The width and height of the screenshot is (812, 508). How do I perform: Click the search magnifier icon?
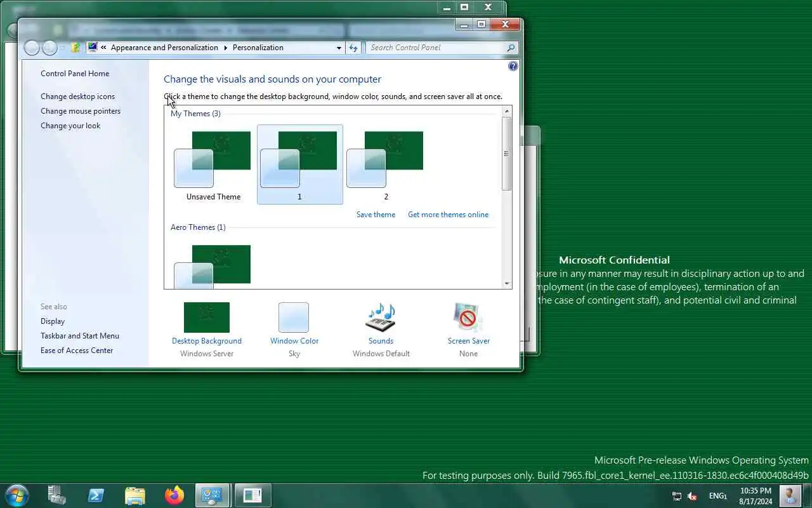pos(511,48)
